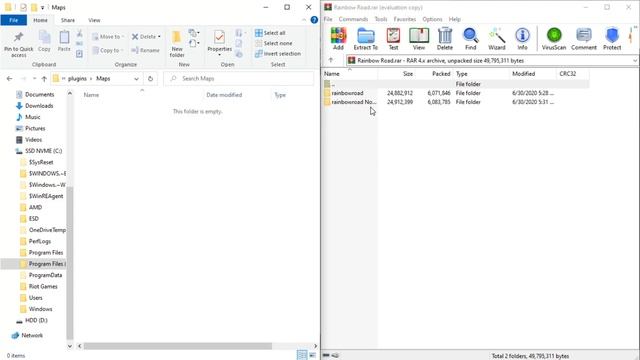Select Documents in the navigation pane
This screenshot has height=360, width=640.
click(39, 94)
